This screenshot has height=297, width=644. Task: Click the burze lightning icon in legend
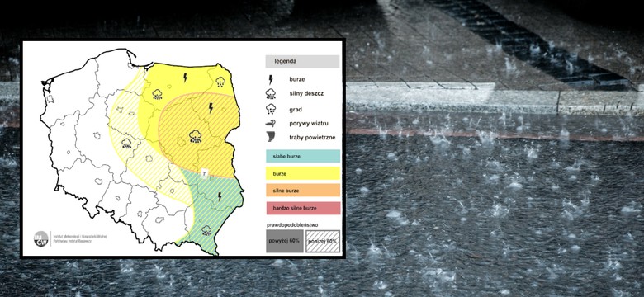pos(271,79)
